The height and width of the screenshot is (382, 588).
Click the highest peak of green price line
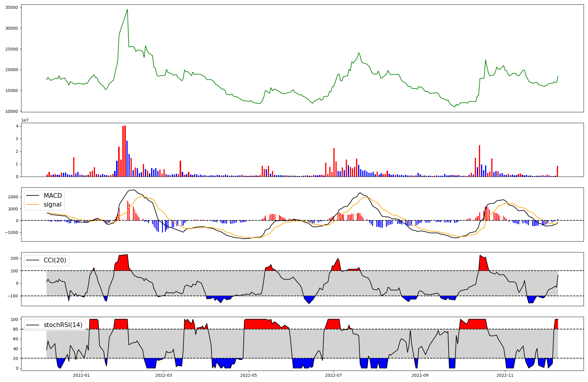(x=127, y=9)
